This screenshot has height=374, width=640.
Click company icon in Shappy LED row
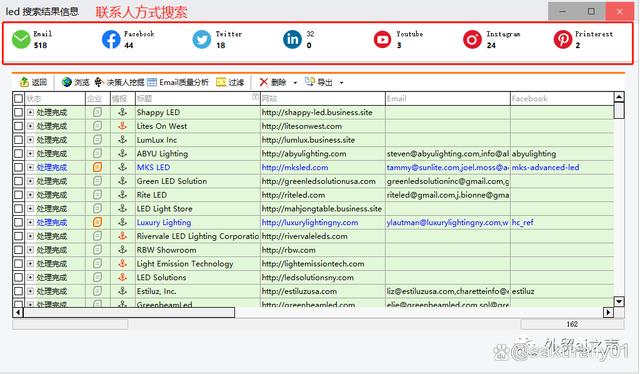tap(97, 112)
